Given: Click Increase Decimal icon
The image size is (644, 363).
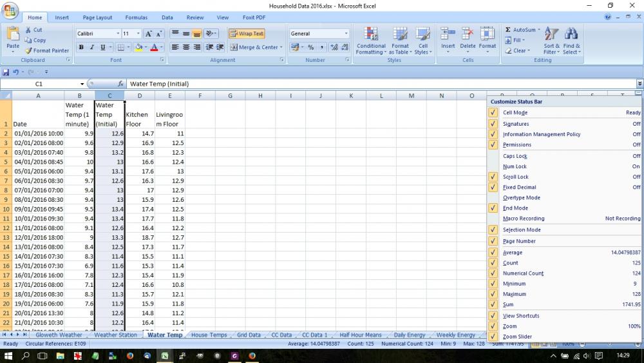Looking at the screenshot, I should click(x=334, y=47).
